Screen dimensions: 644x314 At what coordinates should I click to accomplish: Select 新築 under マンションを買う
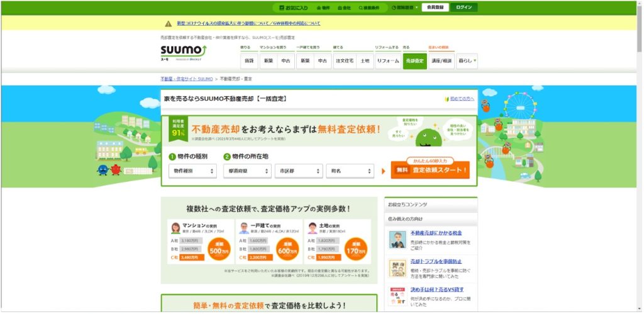click(x=268, y=61)
